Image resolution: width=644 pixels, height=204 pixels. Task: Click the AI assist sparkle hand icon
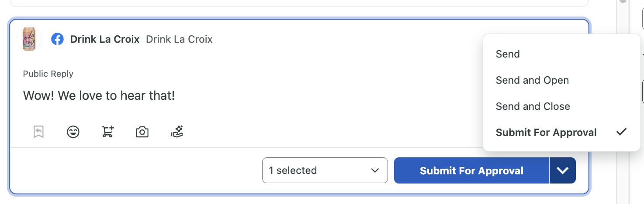177,132
